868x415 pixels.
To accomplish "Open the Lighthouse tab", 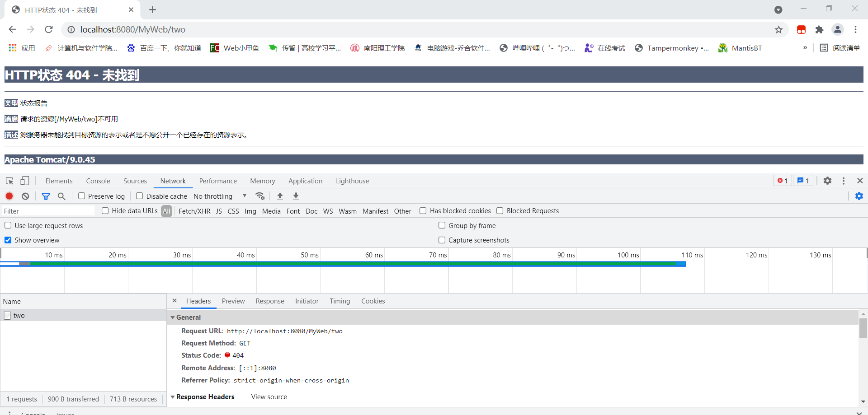I will coord(352,181).
